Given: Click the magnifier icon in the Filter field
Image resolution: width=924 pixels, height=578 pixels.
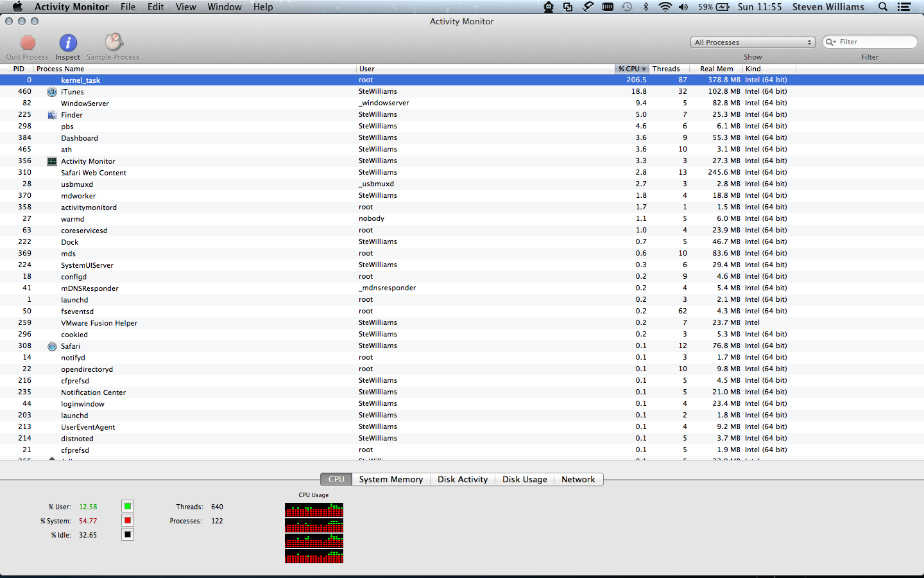Looking at the screenshot, I should 831,42.
